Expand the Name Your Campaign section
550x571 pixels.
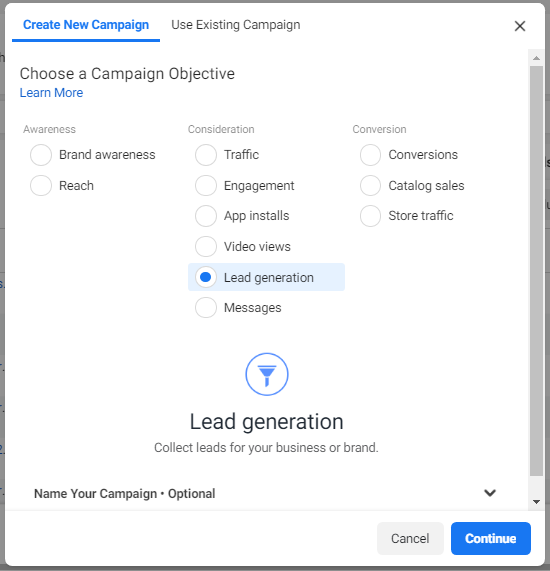[266, 493]
